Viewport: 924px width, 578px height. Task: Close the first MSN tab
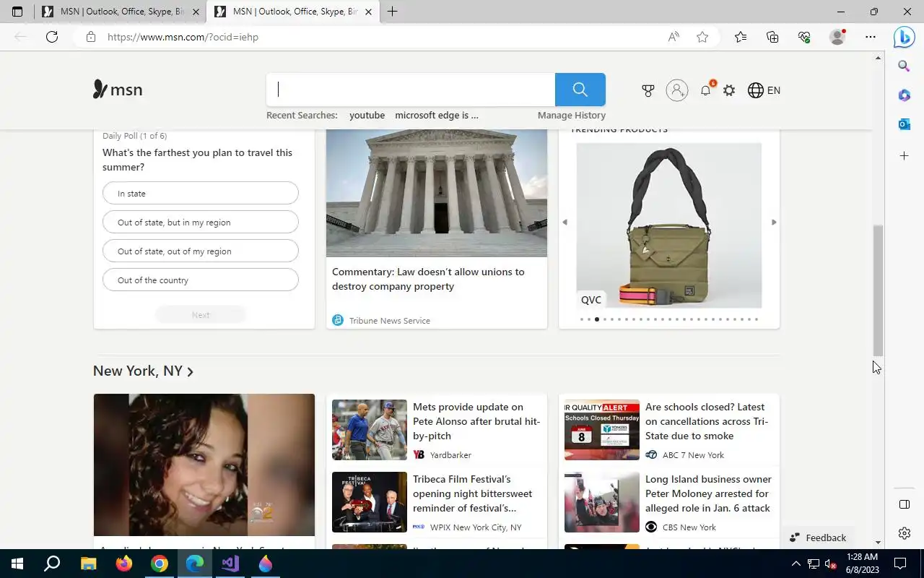(x=196, y=12)
